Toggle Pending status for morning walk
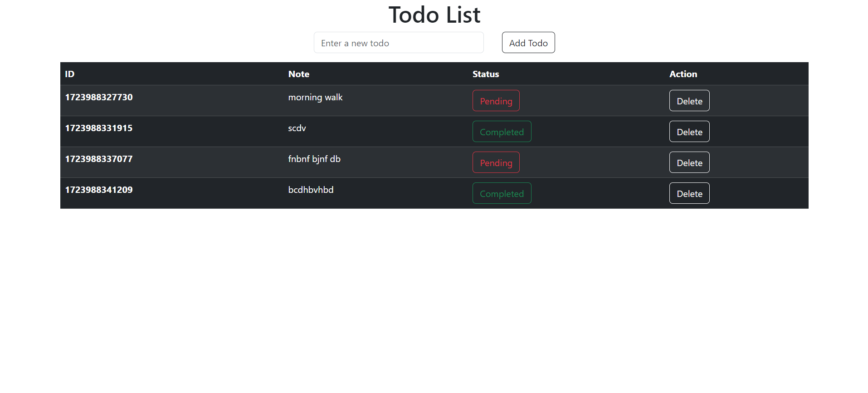The width and height of the screenshot is (868, 393). pyautogui.click(x=496, y=101)
